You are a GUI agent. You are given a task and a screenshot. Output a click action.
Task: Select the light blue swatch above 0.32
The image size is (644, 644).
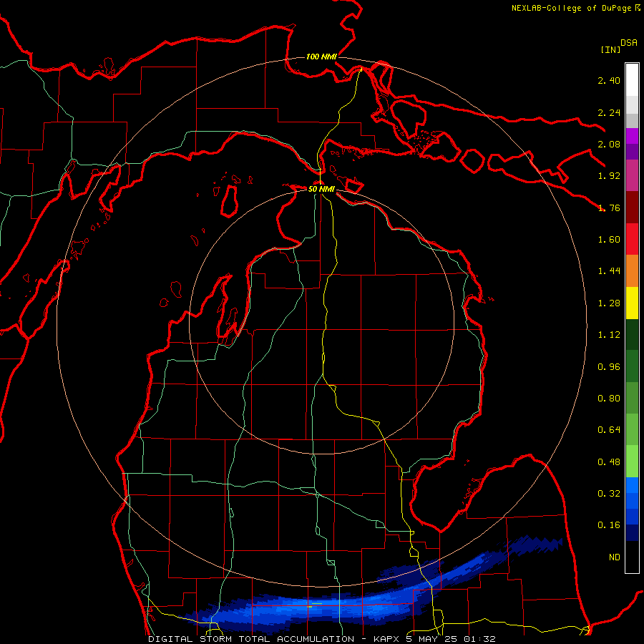tap(632, 485)
